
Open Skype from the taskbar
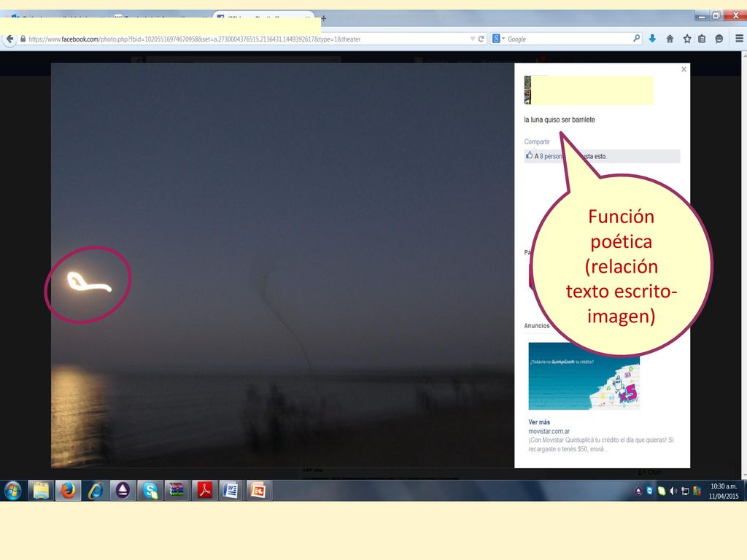point(150,491)
